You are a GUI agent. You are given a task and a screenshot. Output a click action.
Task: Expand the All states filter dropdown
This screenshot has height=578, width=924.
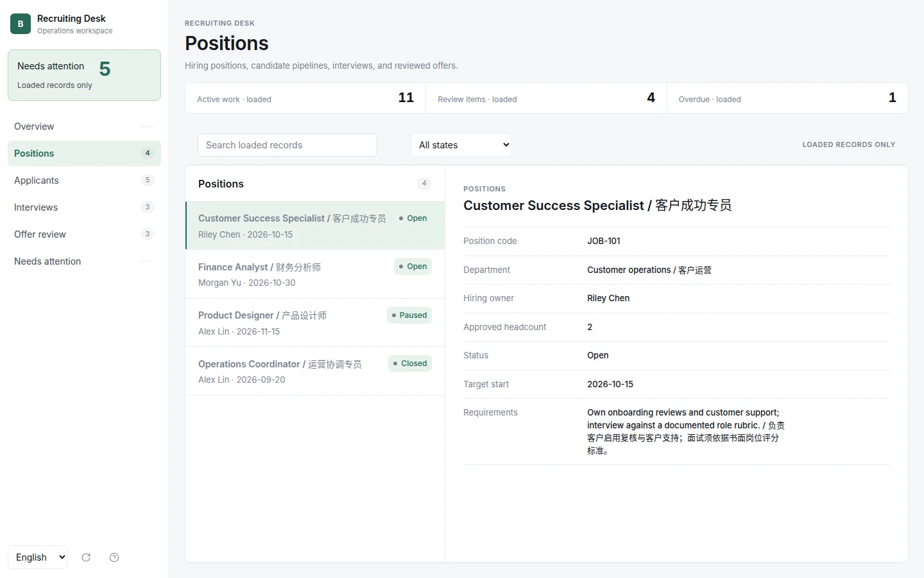tap(461, 145)
